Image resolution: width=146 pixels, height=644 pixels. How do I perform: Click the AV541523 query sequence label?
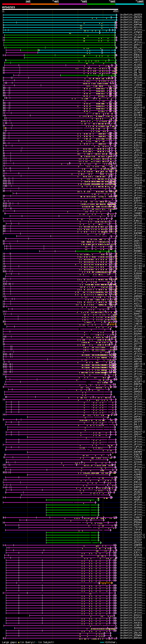(8, 7)
